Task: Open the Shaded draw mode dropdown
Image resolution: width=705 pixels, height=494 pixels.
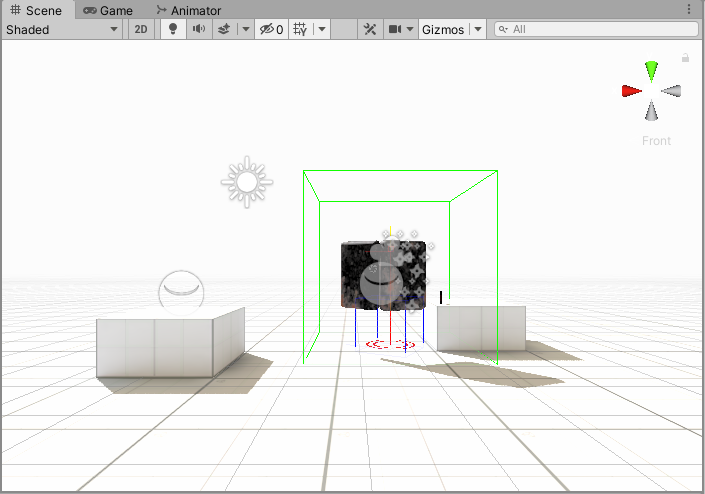Action: [62, 29]
